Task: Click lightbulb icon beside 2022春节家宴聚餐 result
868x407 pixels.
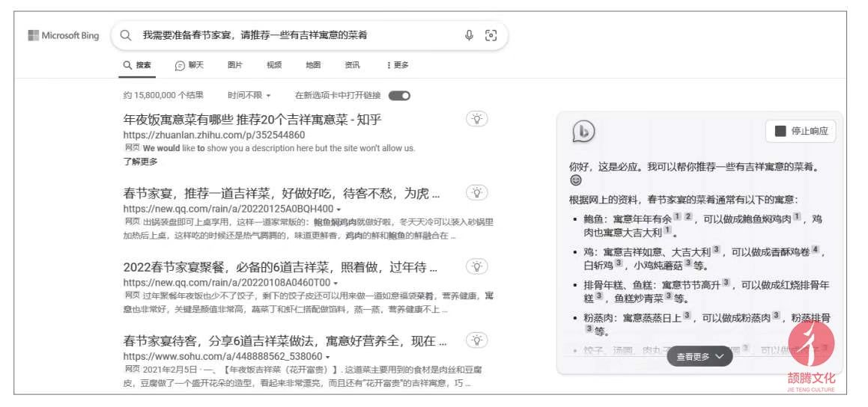Action: coord(477,266)
